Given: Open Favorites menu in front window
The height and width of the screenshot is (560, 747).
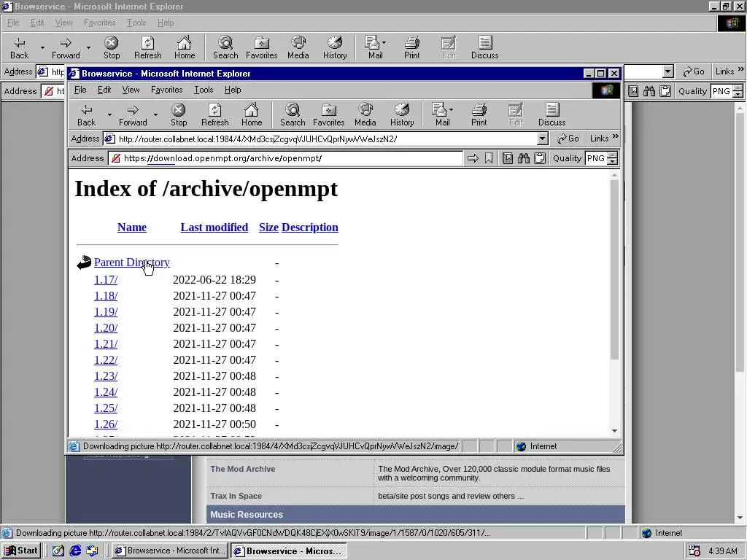Looking at the screenshot, I should point(167,90).
